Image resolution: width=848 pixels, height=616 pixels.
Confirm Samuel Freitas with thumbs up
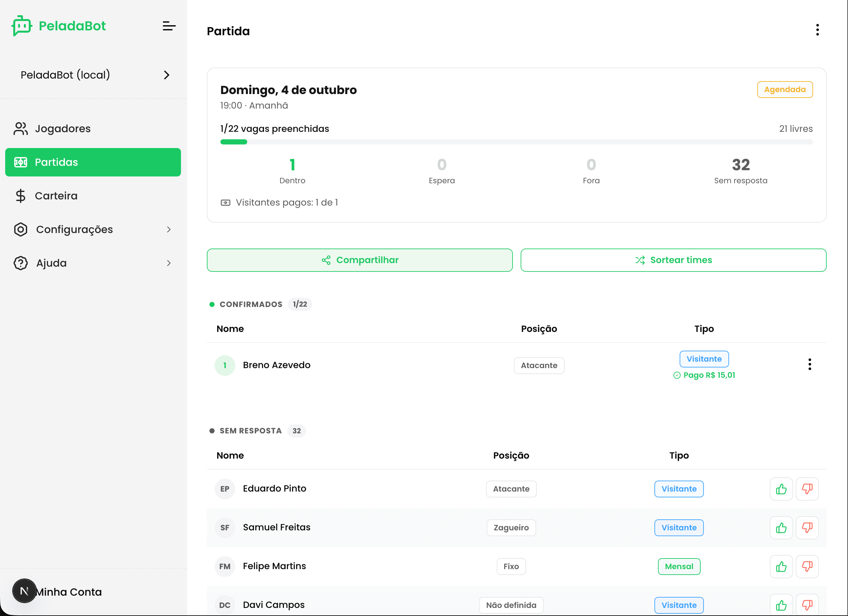point(781,528)
